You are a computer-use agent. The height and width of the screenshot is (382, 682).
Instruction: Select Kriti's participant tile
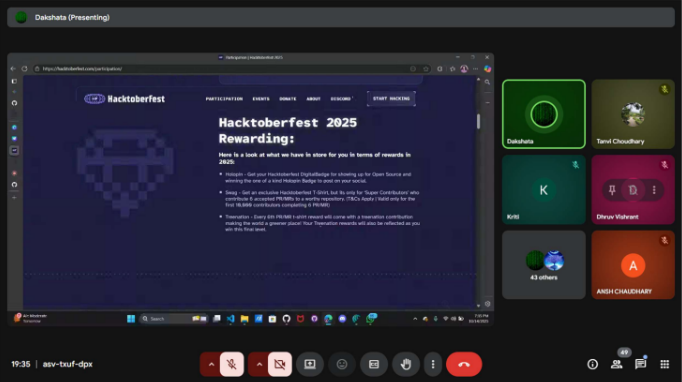(x=544, y=190)
